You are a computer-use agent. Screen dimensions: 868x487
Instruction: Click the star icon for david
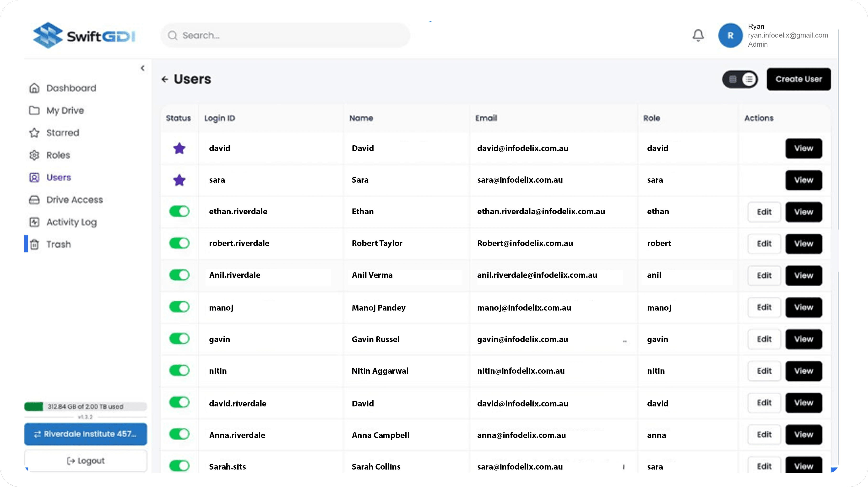tap(179, 148)
